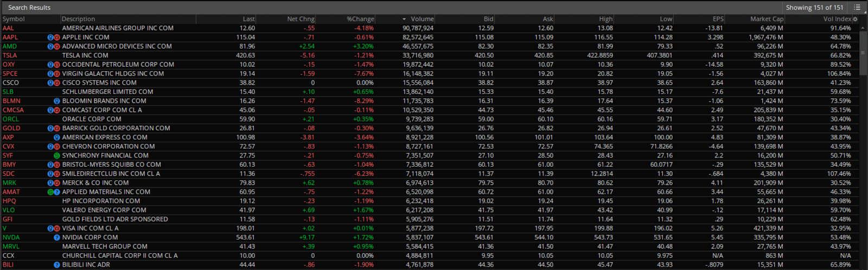Click the red phone icon beside Visa Inc

tap(57, 229)
